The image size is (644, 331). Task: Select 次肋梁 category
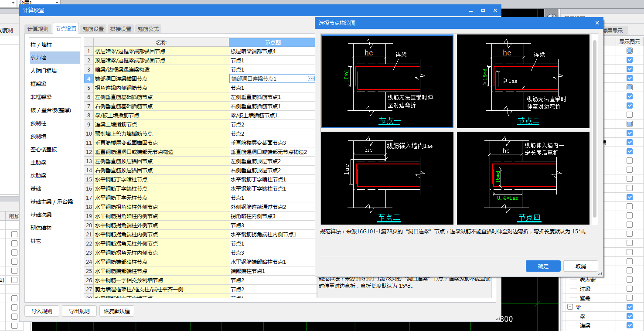coord(55,175)
